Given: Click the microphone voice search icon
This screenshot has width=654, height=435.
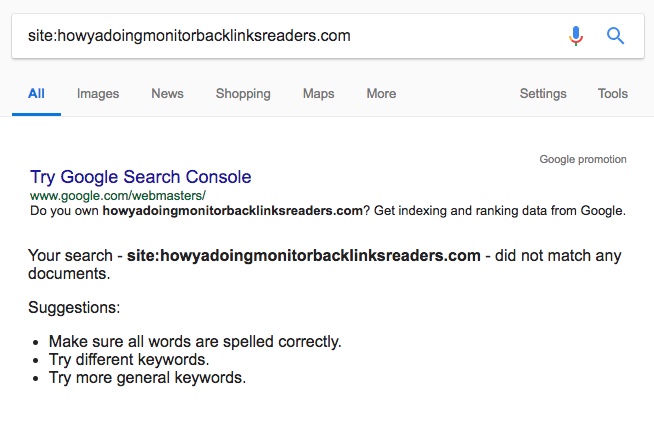Looking at the screenshot, I should point(576,36).
